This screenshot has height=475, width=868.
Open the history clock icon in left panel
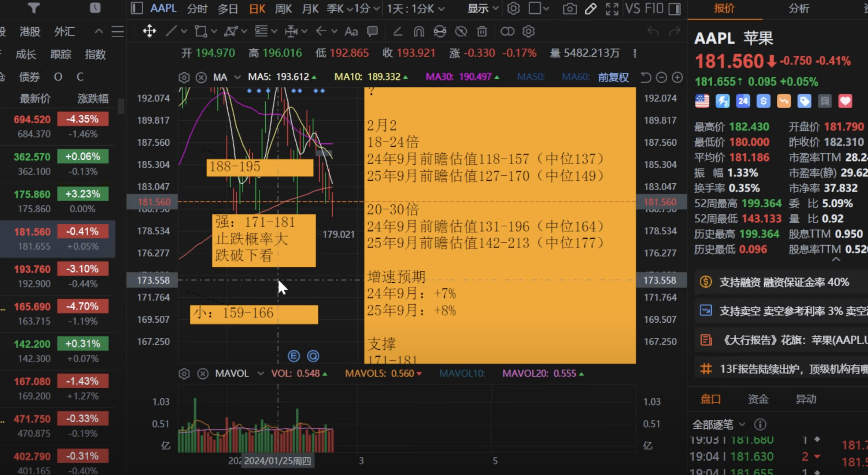pyautogui.click(x=95, y=8)
